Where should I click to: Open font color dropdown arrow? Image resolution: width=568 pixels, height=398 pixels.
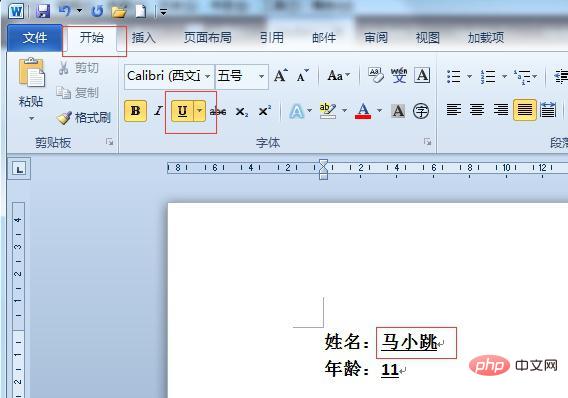[379, 110]
